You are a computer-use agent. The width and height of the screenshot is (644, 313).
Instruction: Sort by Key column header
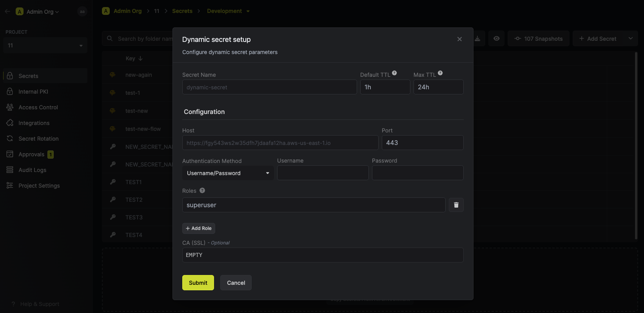click(134, 58)
